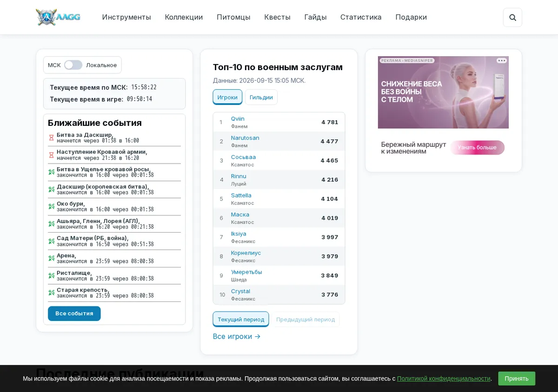Open player Qviin's profile link
The image size is (558, 392).
pyautogui.click(x=238, y=119)
